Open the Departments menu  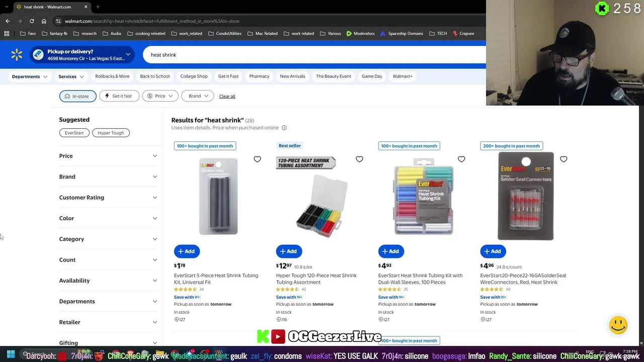tap(30, 76)
